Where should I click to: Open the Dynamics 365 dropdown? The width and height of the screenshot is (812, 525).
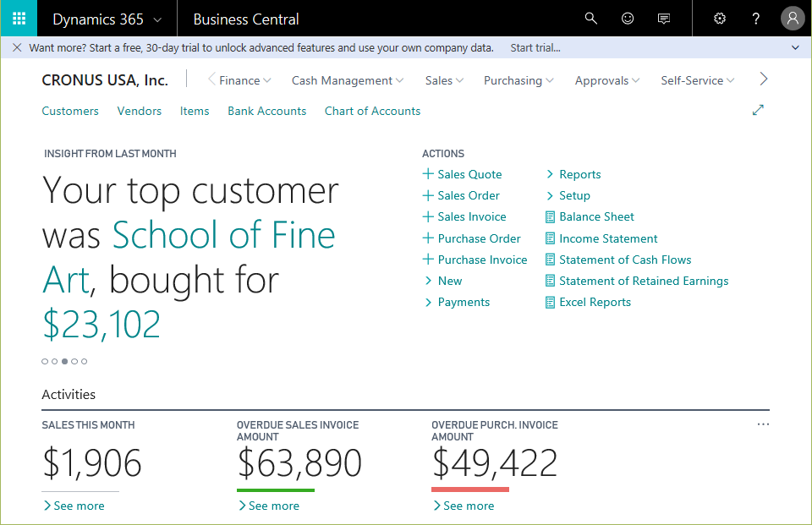coord(107,19)
